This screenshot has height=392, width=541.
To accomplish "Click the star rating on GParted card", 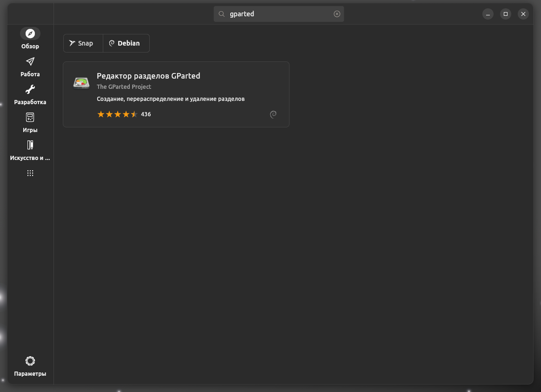I will [117, 114].
